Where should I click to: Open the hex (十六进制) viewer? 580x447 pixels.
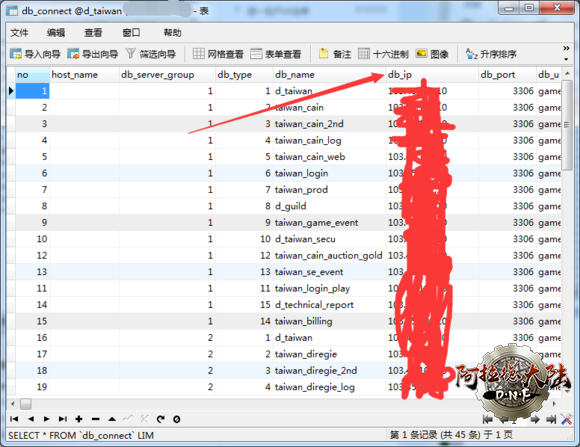383,54
